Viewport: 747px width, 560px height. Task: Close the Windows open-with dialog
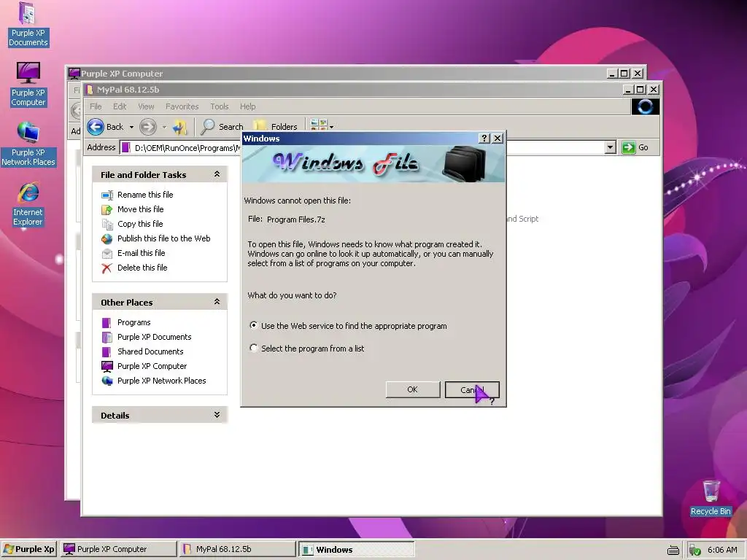tap(498, 138)
